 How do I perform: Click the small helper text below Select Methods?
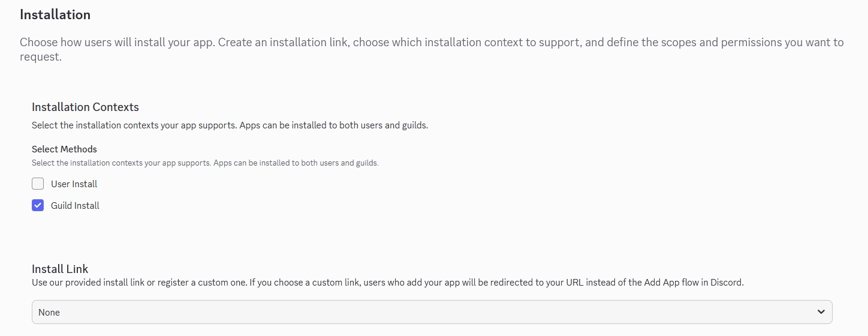205,163
